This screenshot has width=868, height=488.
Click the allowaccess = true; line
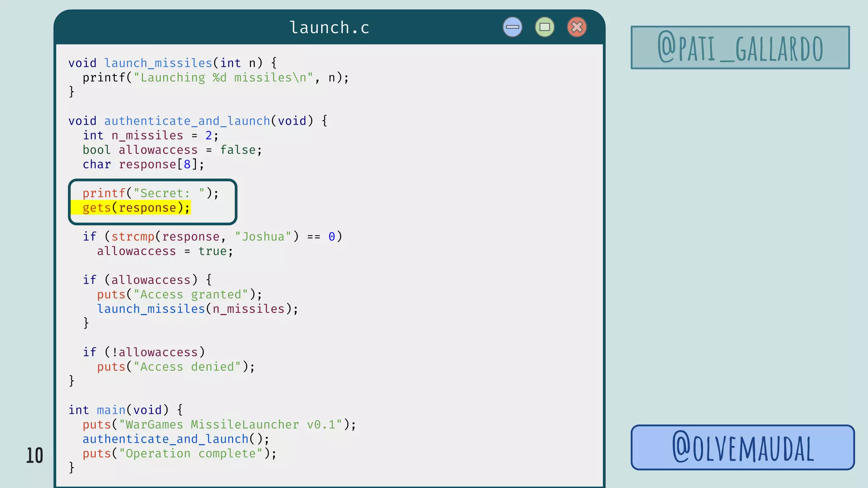pyautogui.click(x=165, y=251)
